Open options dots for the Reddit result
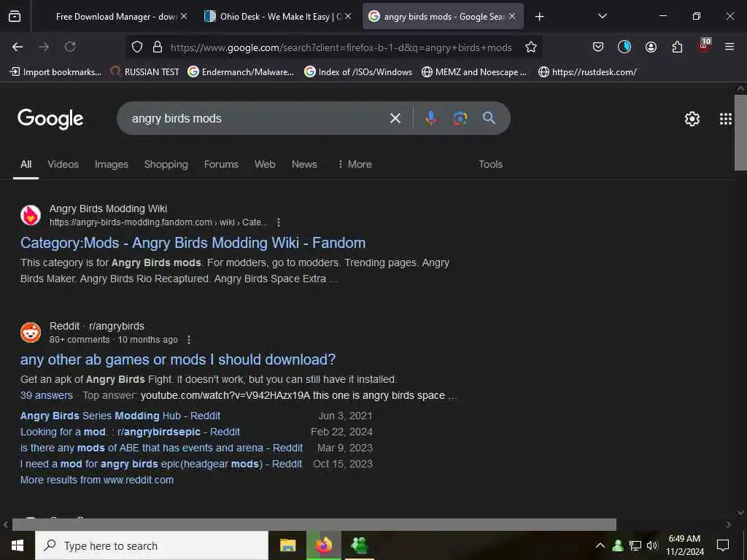 click(x=189, y=340)
